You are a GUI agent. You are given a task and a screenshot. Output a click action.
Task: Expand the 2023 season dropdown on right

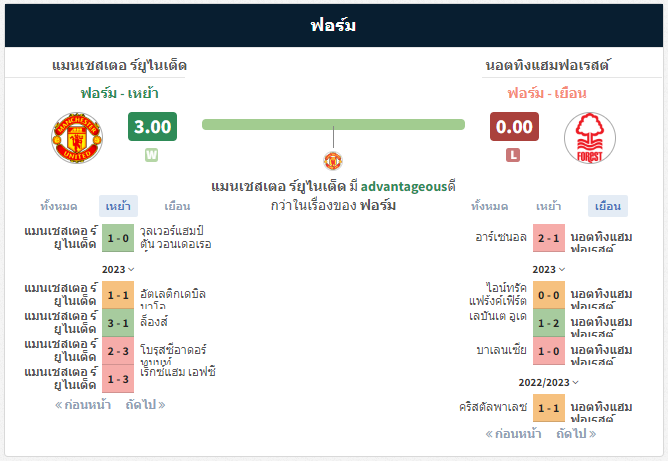click(549, 269)
